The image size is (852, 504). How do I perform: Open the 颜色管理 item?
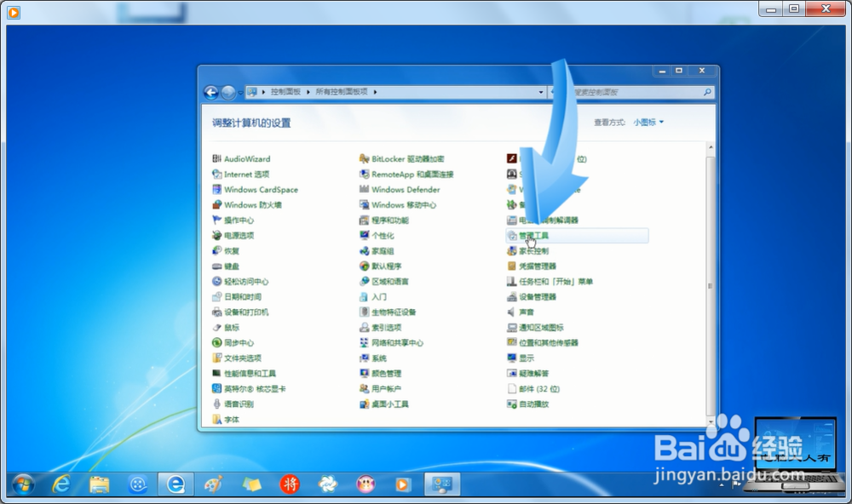(380, 373)
